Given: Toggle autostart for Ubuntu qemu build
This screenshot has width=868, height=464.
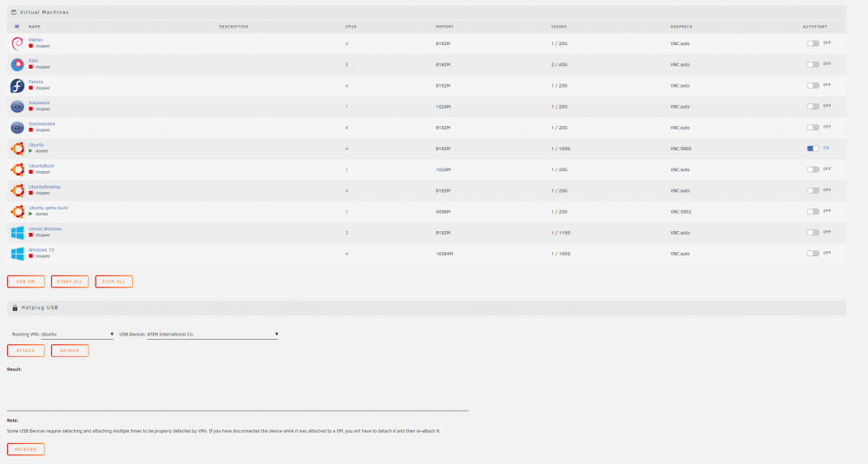Looking at the screenshot, I should point(812,212).
